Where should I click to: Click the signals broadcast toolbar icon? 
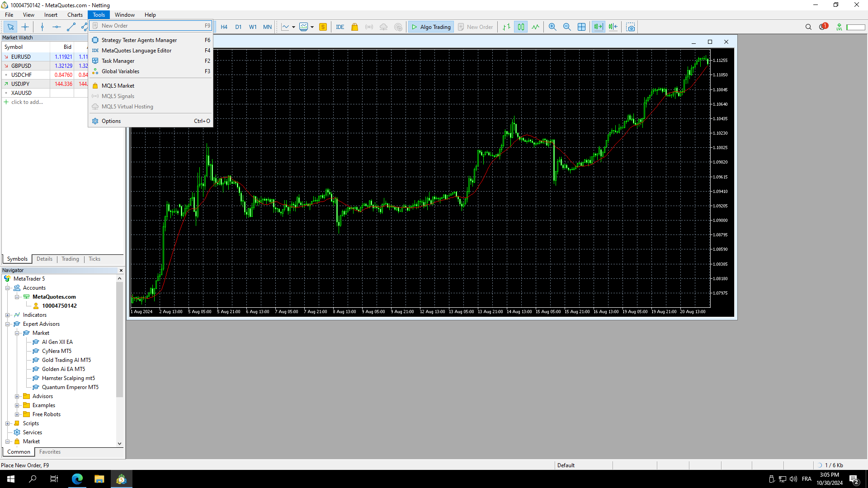[369, 27]
